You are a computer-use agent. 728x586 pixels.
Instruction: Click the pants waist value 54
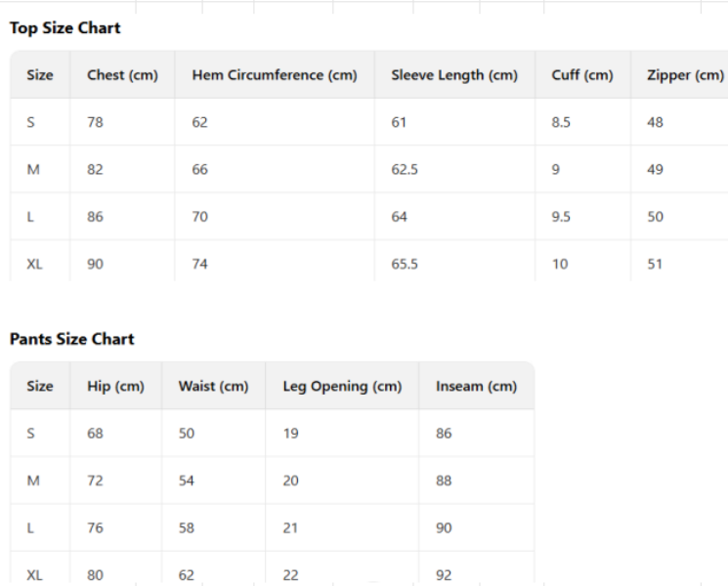click(187, 481)
